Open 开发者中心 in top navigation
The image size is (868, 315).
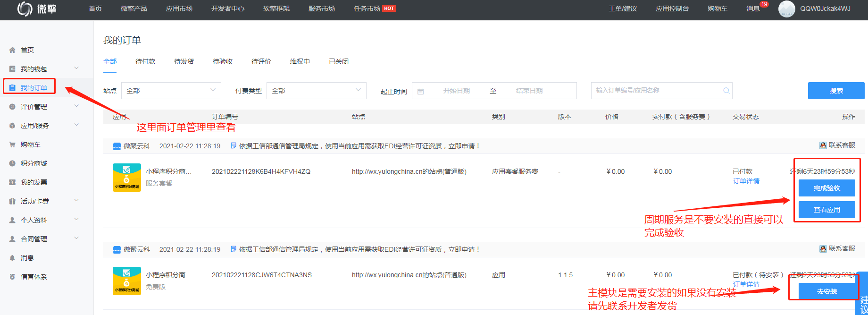(x=228, y=9)
